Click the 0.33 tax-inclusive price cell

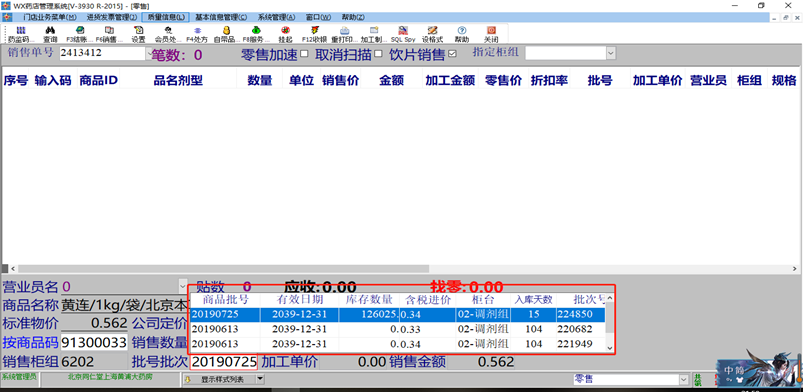[428, 329]
